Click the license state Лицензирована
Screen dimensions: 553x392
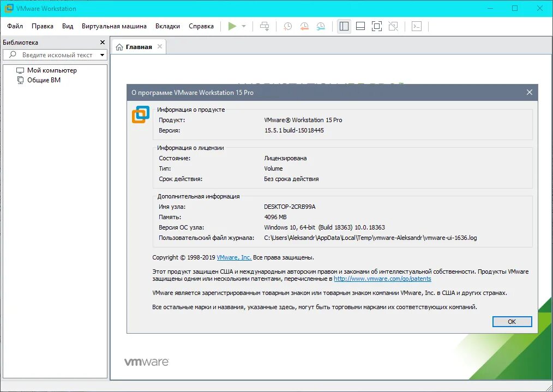click(285, 158)
